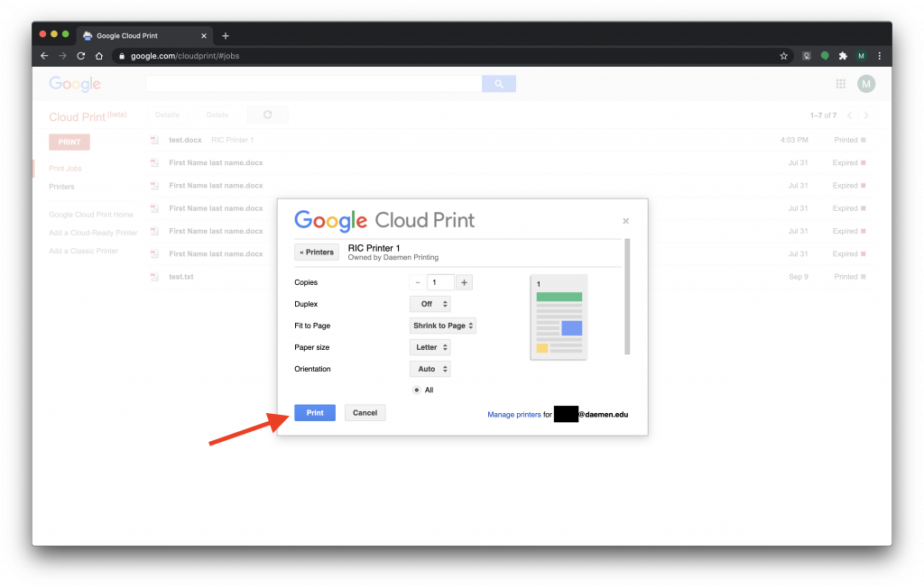The height and width of the screenshot is (588, 924).
Task: Click the macOS green maximize dot
Action: (x=65, y=34)
